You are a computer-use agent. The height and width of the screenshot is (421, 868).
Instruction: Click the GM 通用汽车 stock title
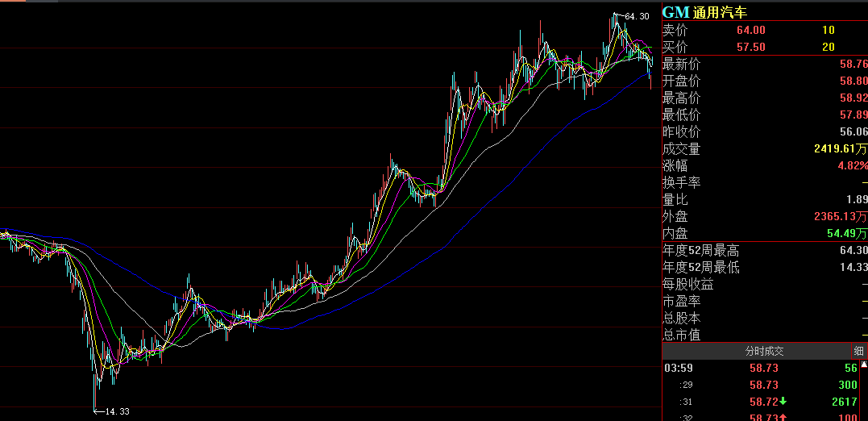[x=704, y=13]
